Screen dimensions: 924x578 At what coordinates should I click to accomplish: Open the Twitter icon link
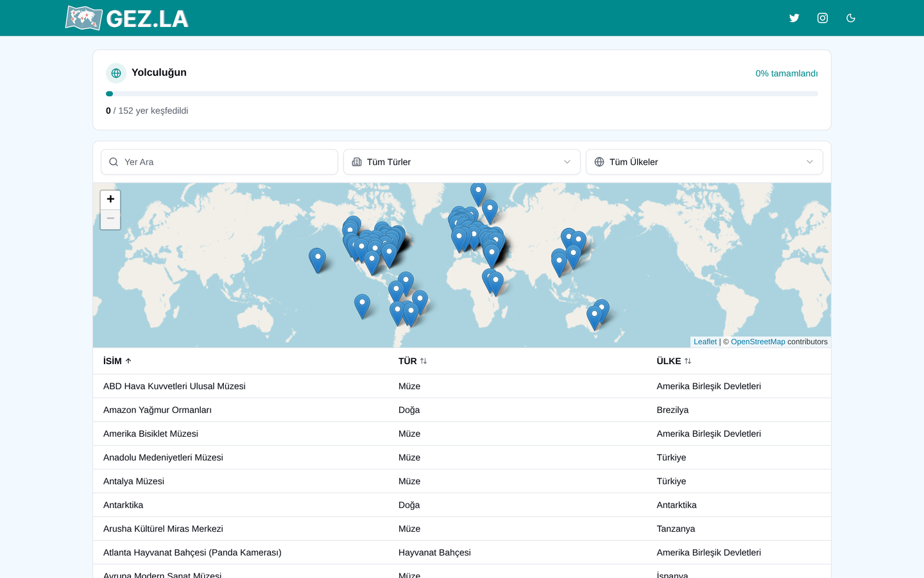pyautogui.click(x=794, y=18)
